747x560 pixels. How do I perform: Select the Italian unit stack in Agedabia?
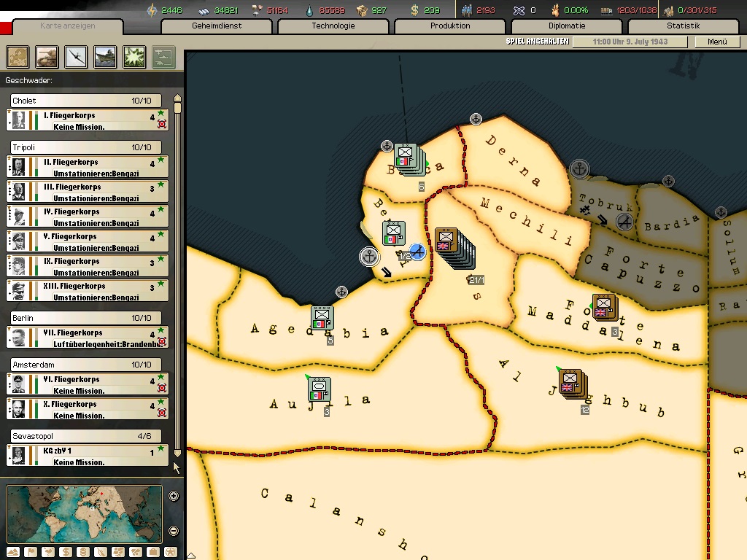click(322, 318)
